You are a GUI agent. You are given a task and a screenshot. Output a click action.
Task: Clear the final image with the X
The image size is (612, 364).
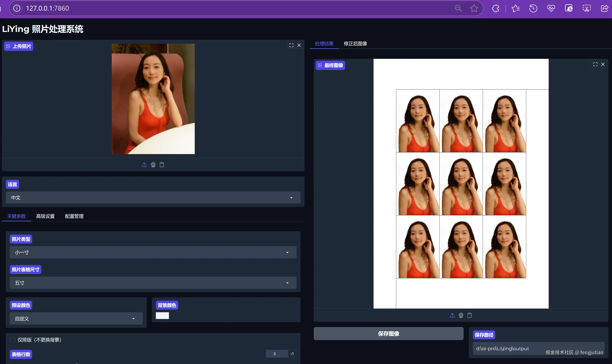603,64
